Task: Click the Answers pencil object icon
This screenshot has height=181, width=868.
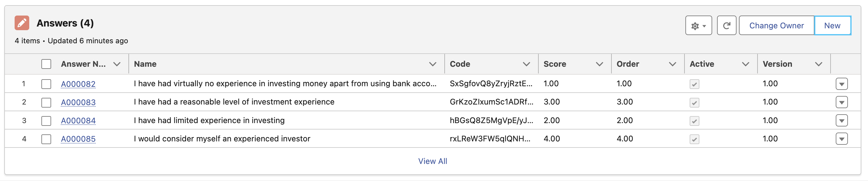Action: click(x=22, y=23)
